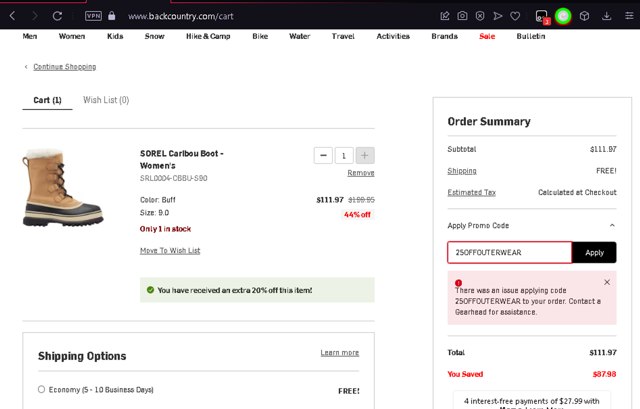Dismiss the promo code error message
Image resolution: width=640 pixels, height=409 pixels.
[607, 282]
